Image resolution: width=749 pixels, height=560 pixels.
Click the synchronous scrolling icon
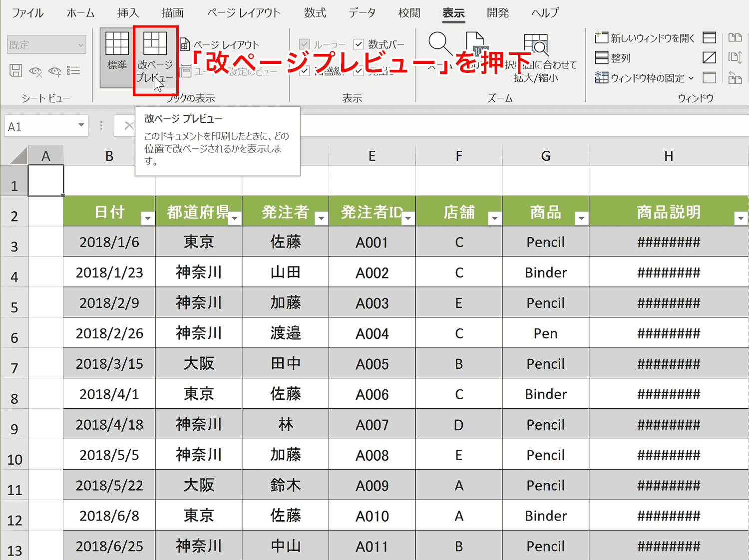pyautogui.click(x=735, y=57)
